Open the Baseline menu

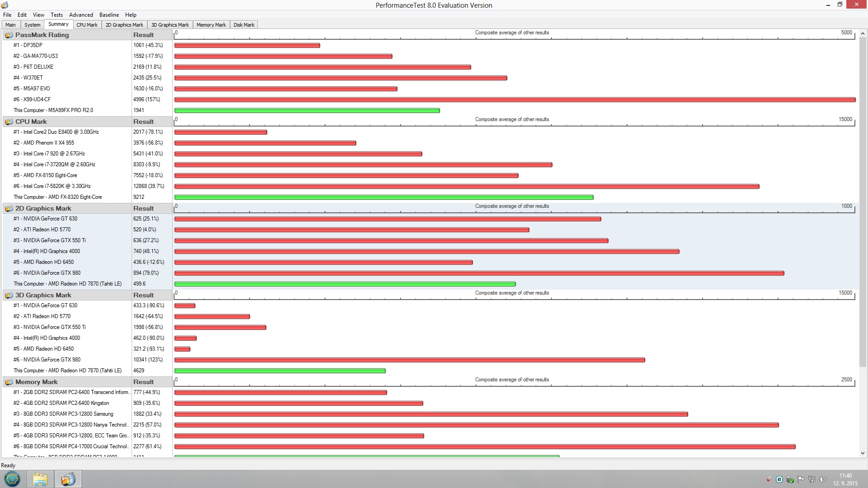click(x=109, y=15)
